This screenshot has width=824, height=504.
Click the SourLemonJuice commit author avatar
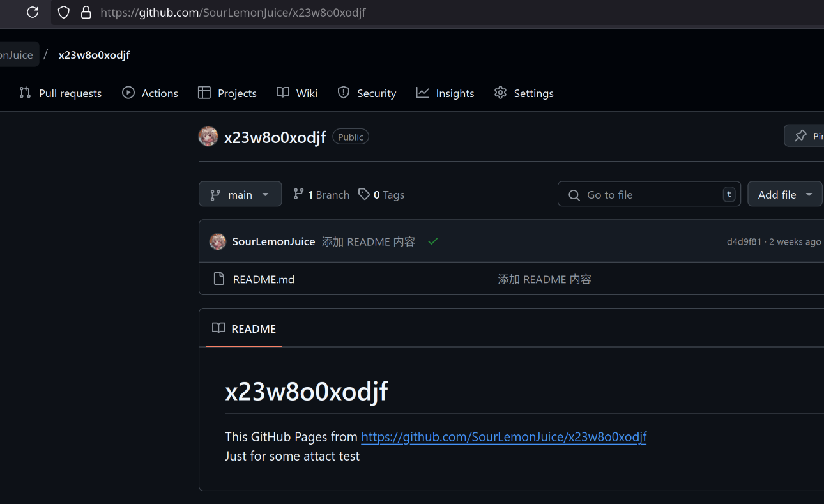tap(218, 241)
